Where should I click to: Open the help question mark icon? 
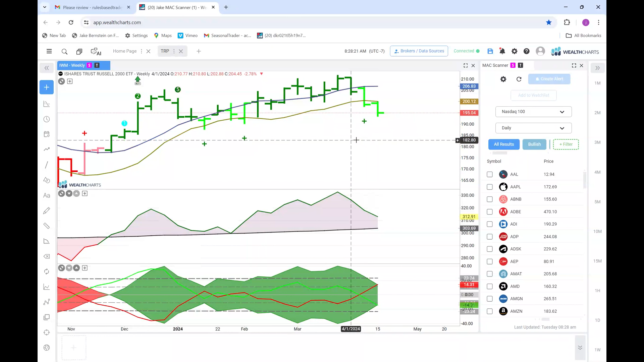(x=527, y=51)
